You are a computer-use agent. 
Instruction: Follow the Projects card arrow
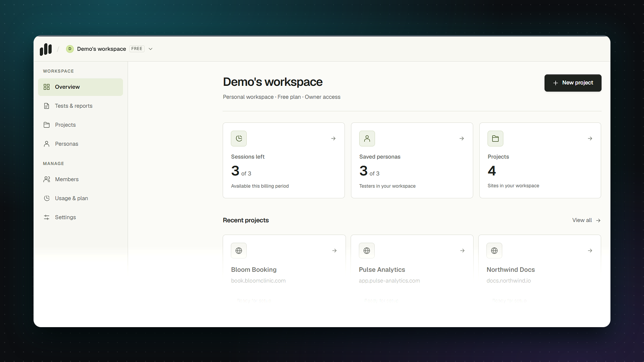pyautogui.click(x=590, y=138)
